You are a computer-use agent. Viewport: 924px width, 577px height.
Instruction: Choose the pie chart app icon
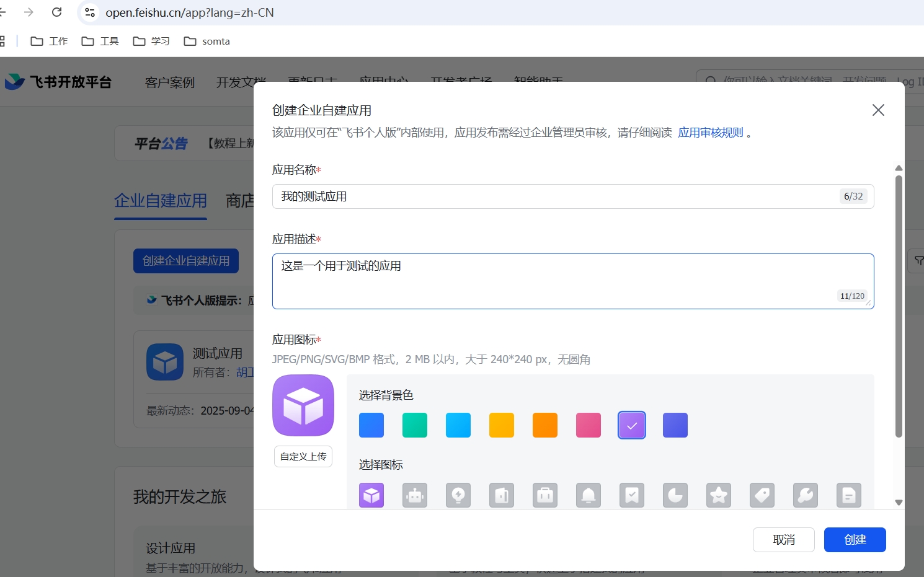(675, 495)
